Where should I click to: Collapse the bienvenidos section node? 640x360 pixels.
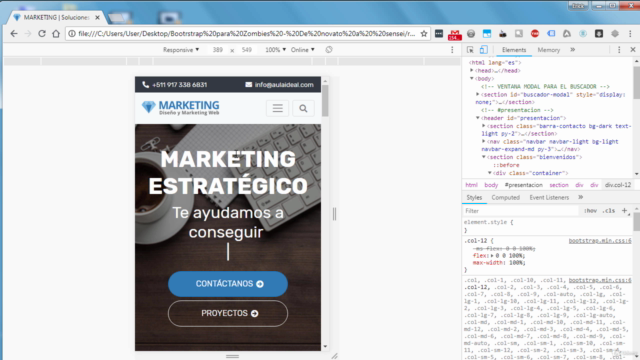coord(484,157)
